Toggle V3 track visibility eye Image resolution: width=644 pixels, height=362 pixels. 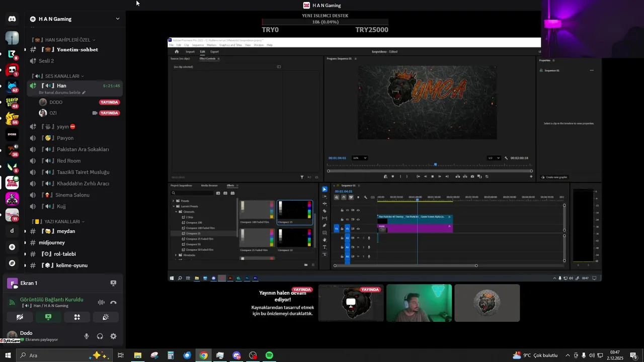point(358,210)
